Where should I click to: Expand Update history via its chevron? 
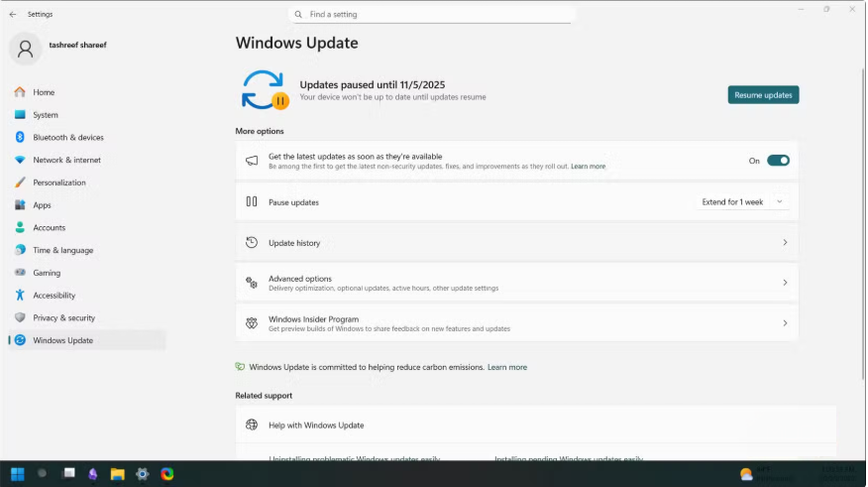785,242
